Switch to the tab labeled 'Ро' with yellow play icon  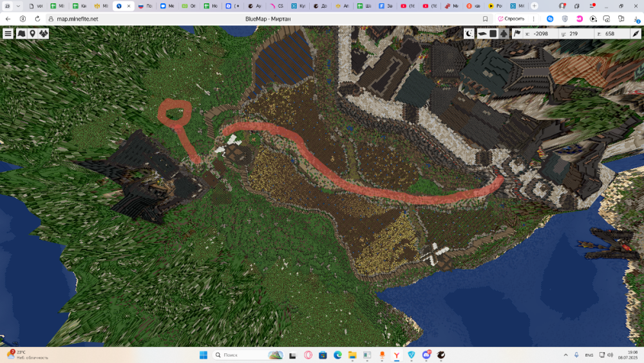coord(495,6)
